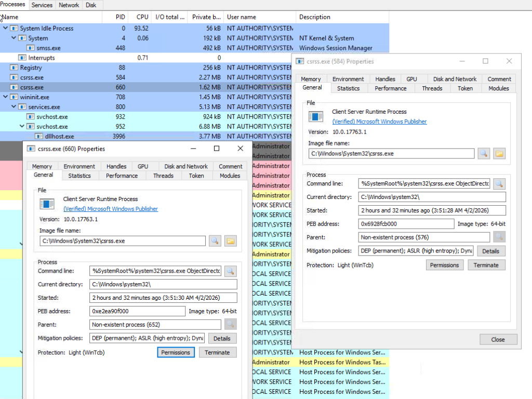Click the Permissions button in csrss.exe (660) Properties
532x399 pixels.
coord(176,352)
